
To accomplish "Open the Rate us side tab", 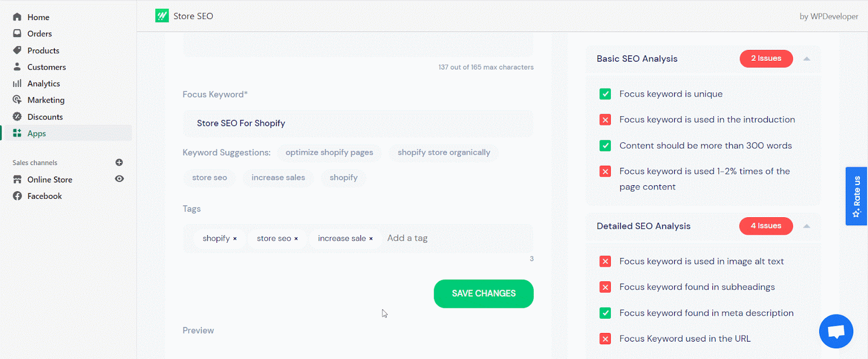I will (x=856, y=196).
